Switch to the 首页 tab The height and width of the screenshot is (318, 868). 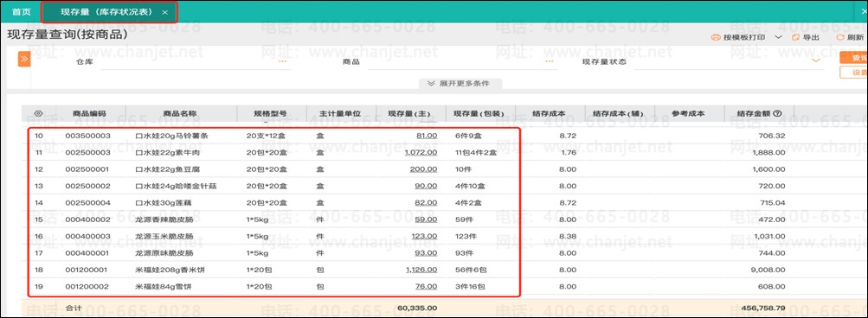tap(22, 12)
